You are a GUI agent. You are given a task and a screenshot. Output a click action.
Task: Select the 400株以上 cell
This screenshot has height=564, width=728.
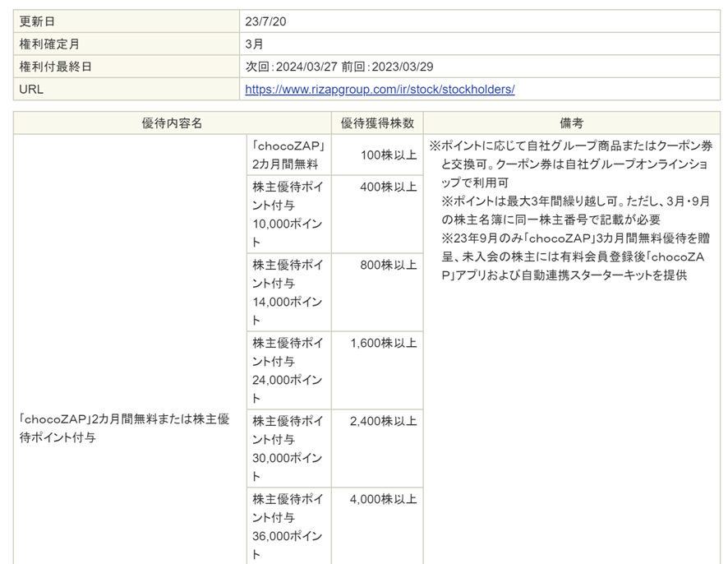point(377,214)
